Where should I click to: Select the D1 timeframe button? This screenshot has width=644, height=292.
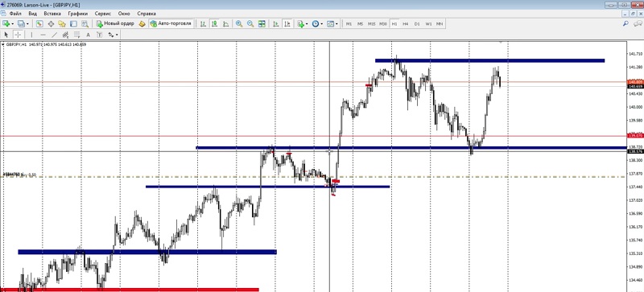417,24
